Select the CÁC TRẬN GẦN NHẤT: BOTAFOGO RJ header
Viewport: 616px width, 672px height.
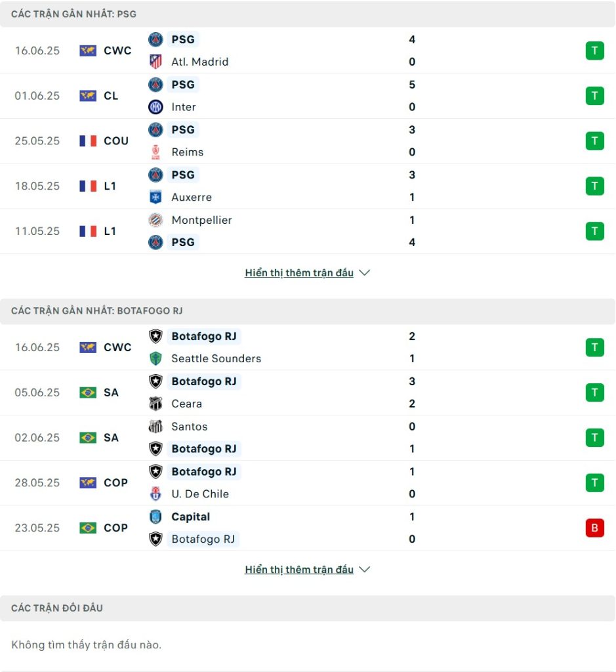(308, 311)
